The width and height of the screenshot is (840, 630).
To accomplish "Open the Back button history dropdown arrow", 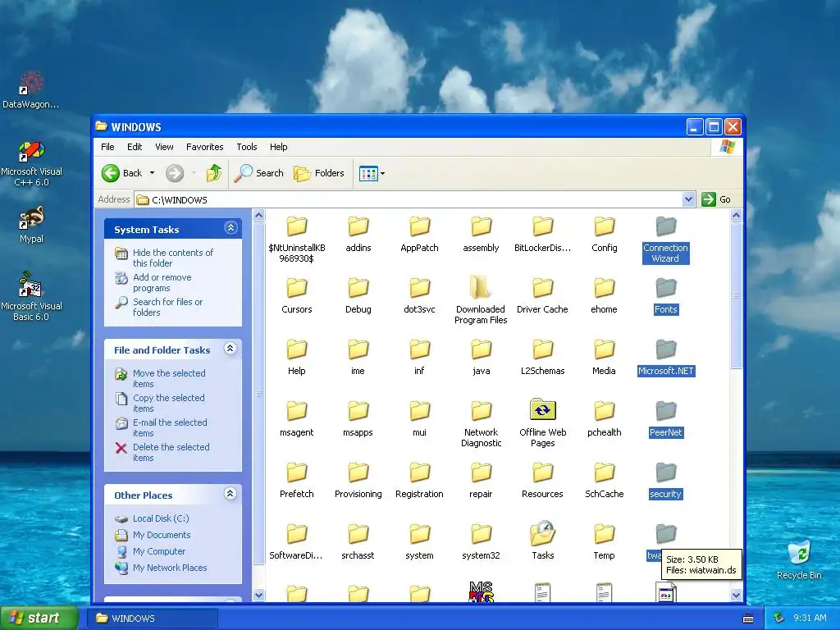I will tap(152, 173).
